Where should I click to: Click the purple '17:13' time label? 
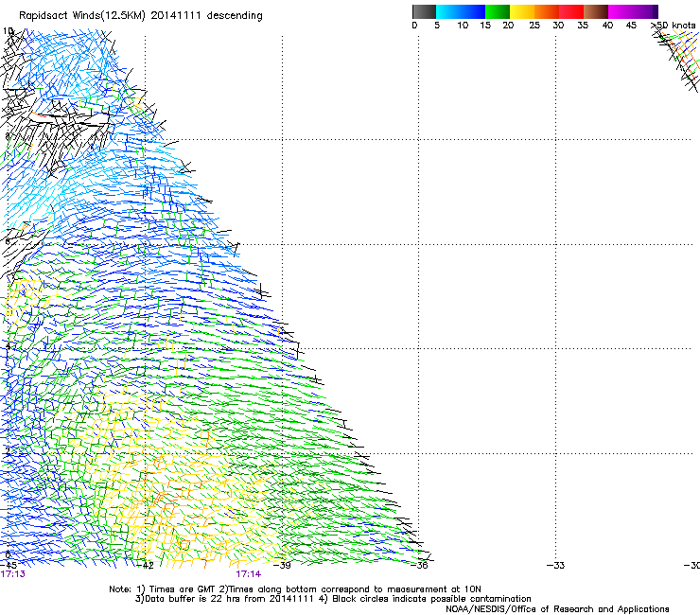pyautogui.click(x=13, y=574)
